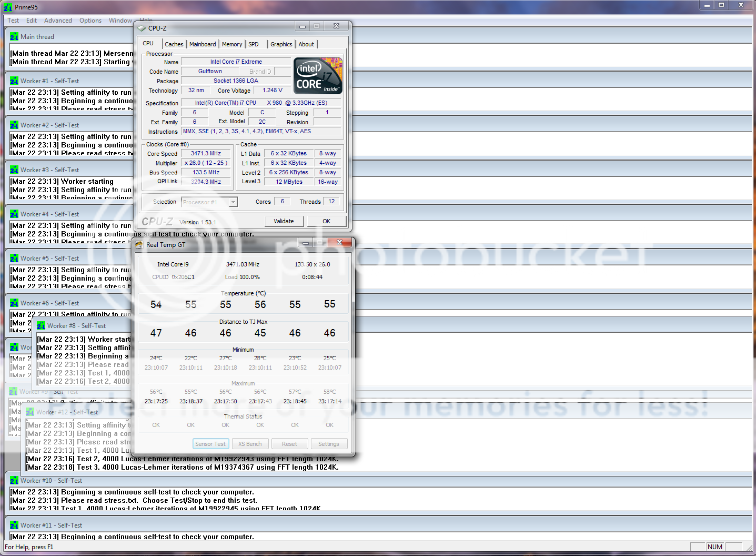
Task: Click the CPU-Z logo beside the version number
Action: 157,221
